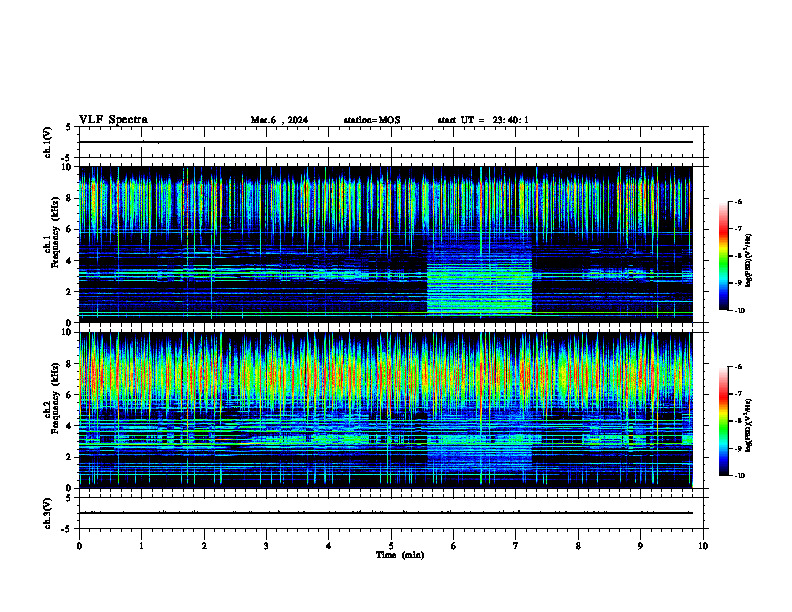Viewport: 792px width, 612px height.
Task: Click the '10' tick on the time axis
Action: coord(703,546)
